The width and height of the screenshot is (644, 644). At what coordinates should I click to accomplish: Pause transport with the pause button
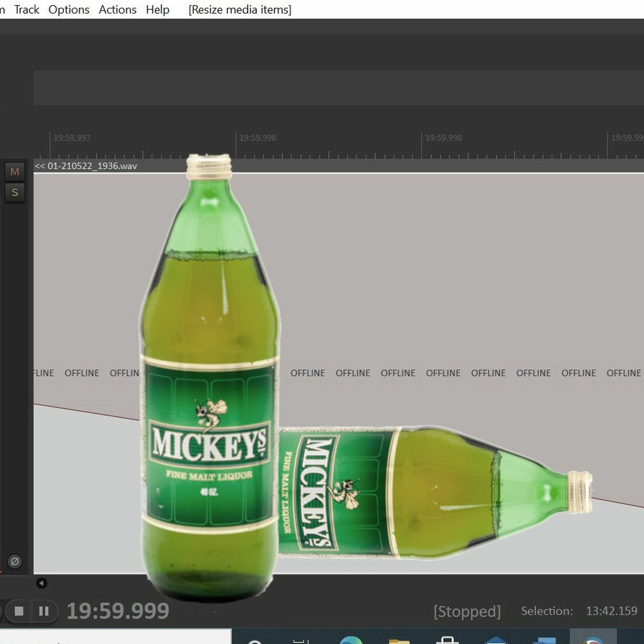click(x=44, y=611)
